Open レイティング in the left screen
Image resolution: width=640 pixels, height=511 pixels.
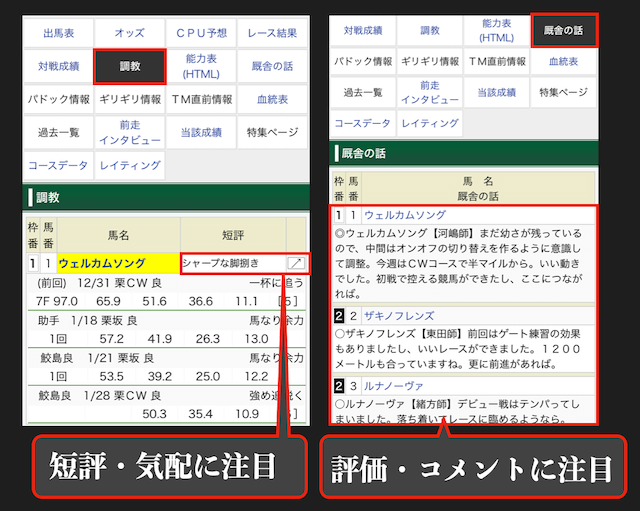point(130,165)
